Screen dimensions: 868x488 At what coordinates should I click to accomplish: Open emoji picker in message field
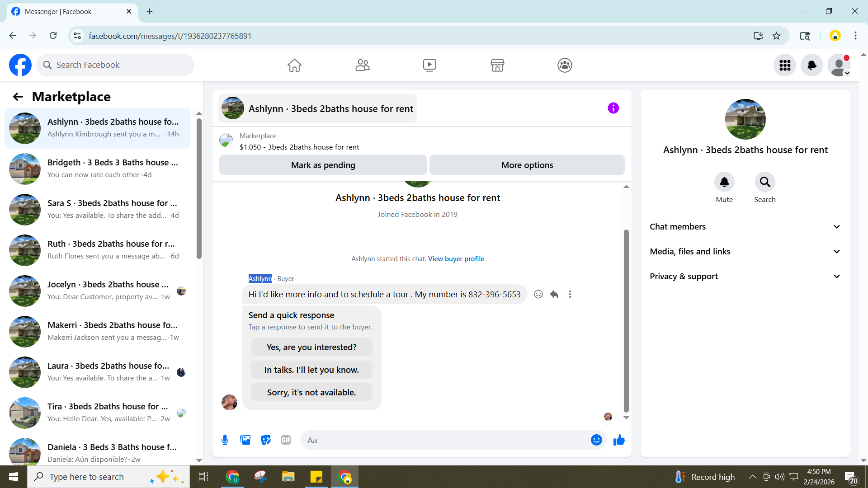596,440
